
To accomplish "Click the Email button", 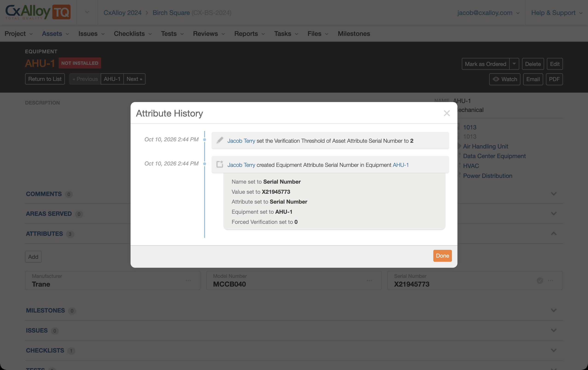I will [x=533, y=79].
